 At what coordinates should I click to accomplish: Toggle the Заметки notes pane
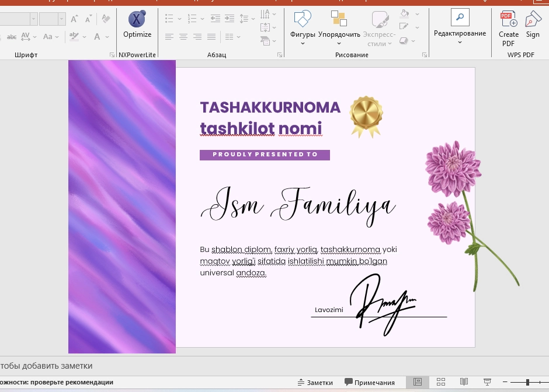click(x=315, y=382)
